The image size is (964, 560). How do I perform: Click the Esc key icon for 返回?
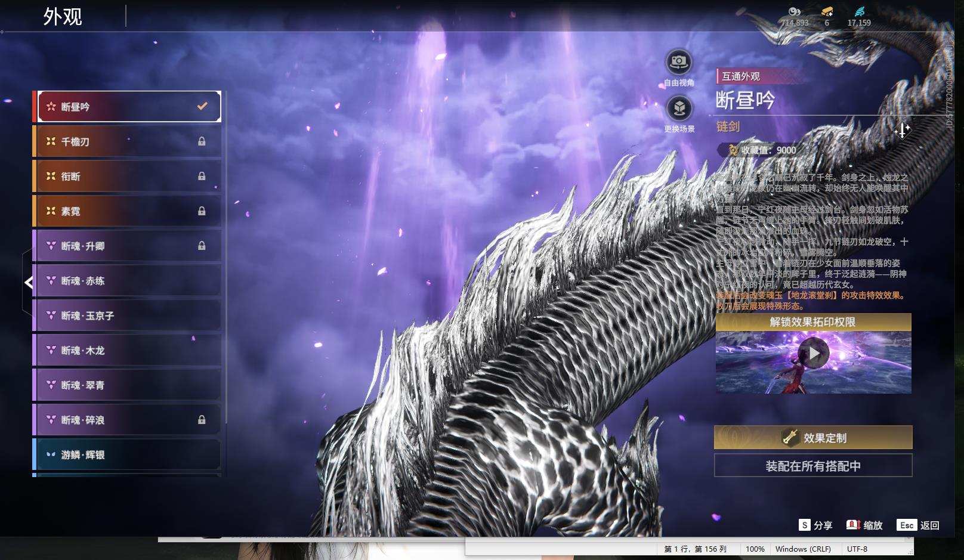click(907, 525)
